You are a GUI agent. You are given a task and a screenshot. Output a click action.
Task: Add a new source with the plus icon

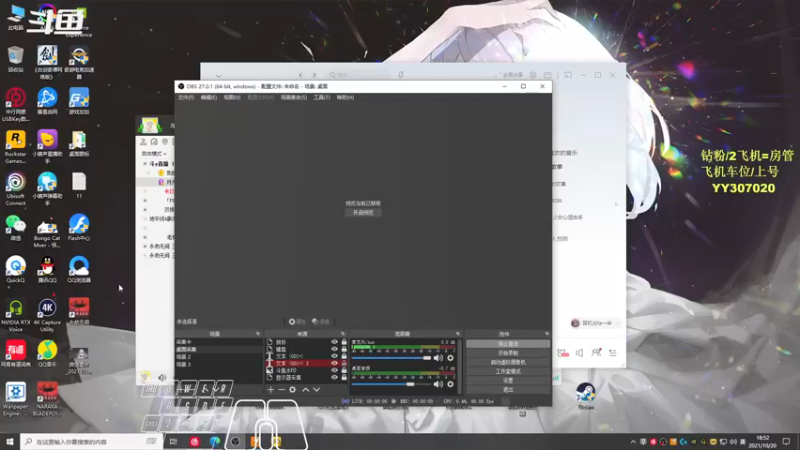(270, 390)
